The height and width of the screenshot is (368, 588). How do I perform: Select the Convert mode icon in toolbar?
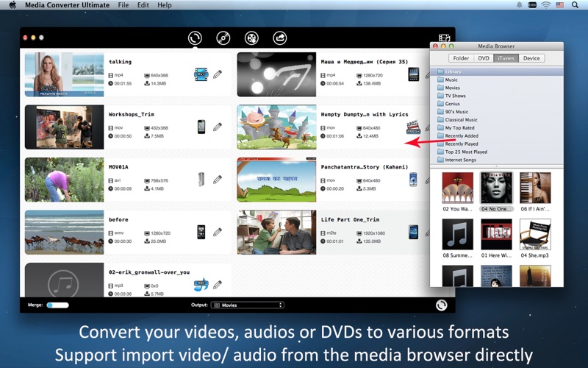[x=195, y=38]
